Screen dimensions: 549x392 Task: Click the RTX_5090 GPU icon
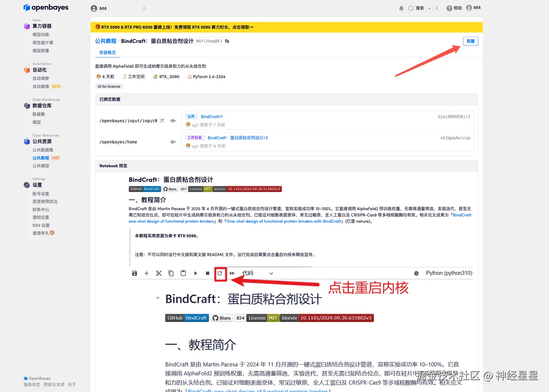155,77
